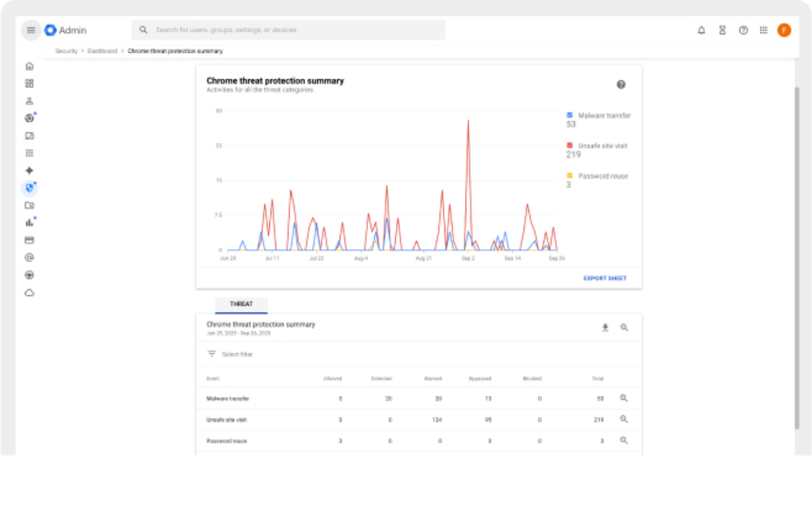The height and width of the screenshot is (516, 812).
Task: Toggle the Password reuse legend checkbox
Action: (x=570, y=176)
